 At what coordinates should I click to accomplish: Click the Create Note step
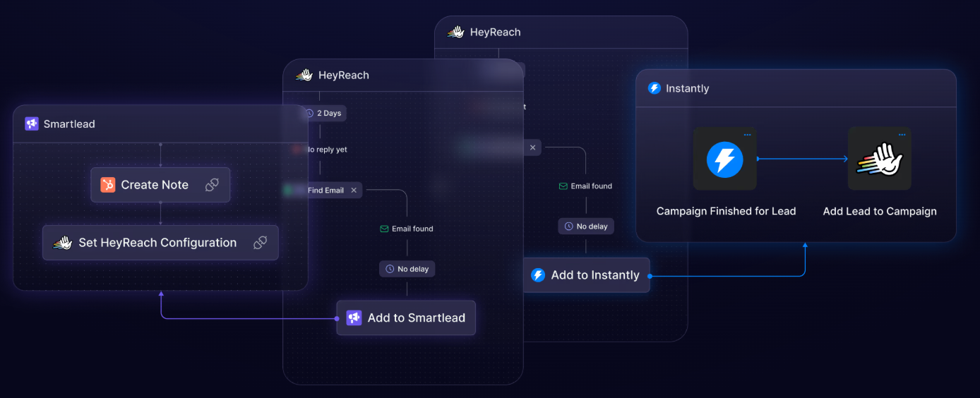click(160, 185)
